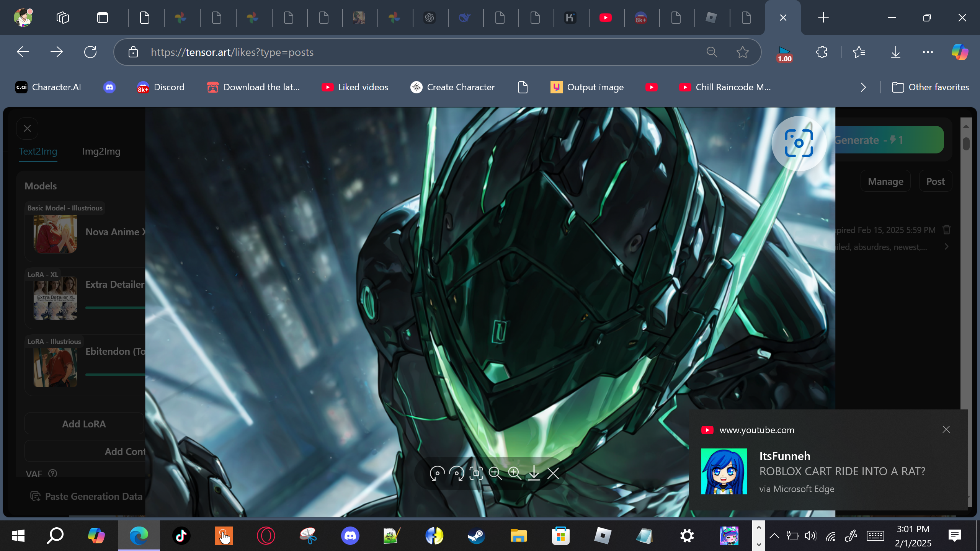Rotate the image clockwise

point(457,473)
